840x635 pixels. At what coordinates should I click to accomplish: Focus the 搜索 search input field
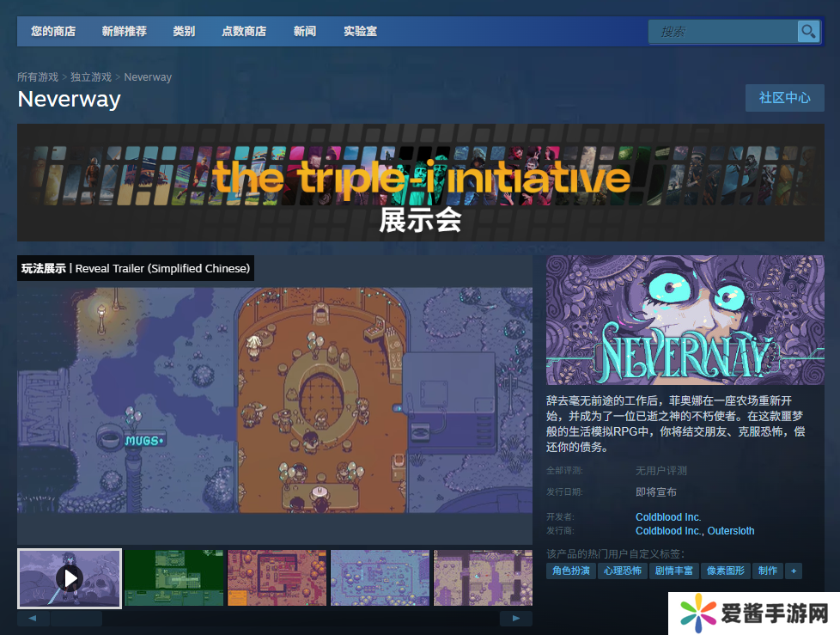pos(723,32)
